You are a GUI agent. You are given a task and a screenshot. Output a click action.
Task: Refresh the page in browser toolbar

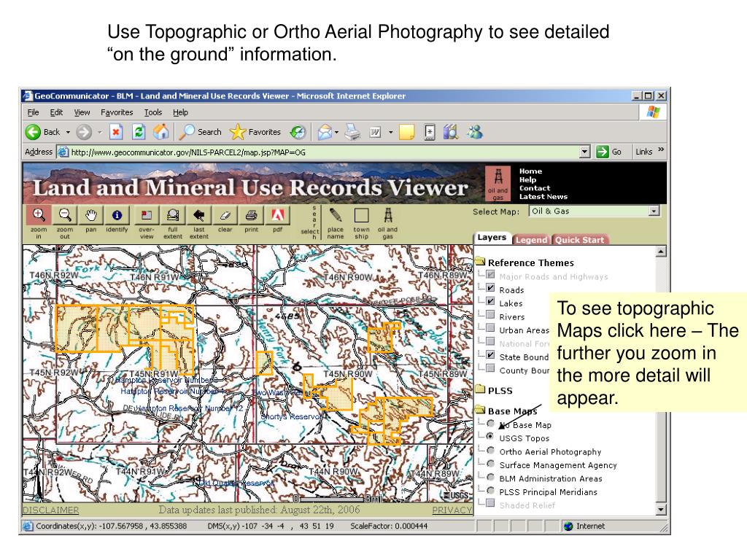(x=139, y=132)
